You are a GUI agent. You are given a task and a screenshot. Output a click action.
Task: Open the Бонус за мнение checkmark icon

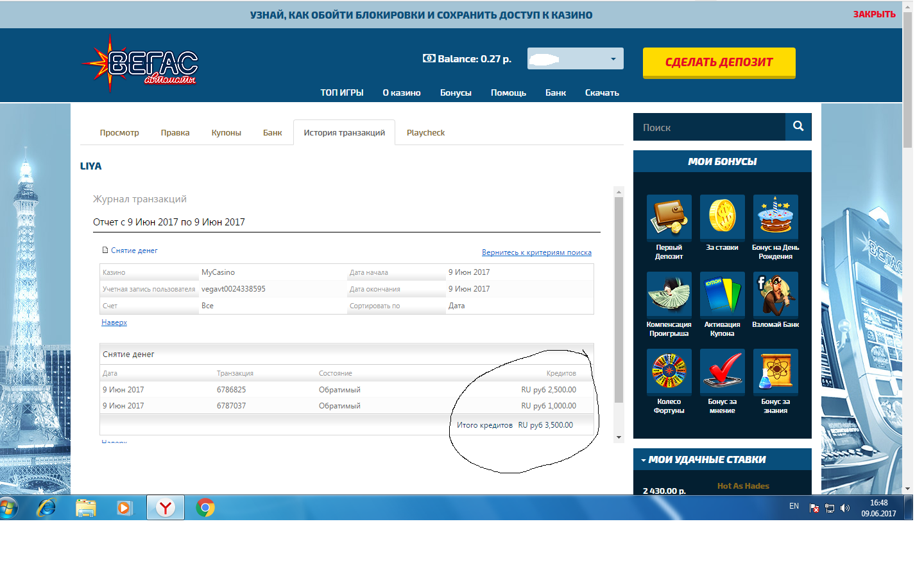click(x=723, y=371)
